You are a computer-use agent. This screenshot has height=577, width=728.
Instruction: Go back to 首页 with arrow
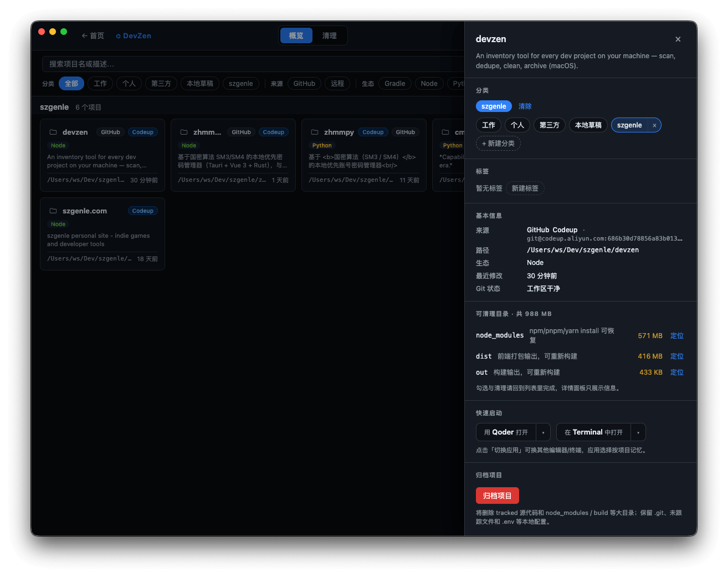coord(93,35)
